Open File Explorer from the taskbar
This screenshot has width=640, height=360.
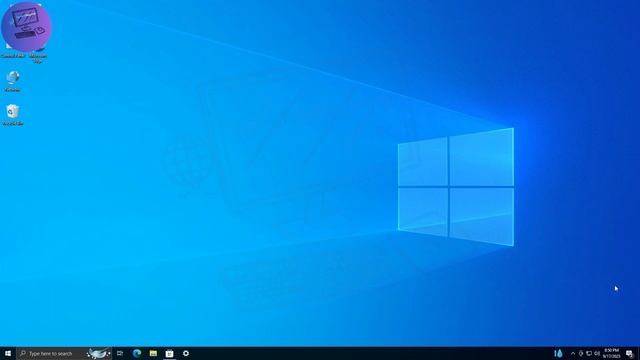coord(153,353)
